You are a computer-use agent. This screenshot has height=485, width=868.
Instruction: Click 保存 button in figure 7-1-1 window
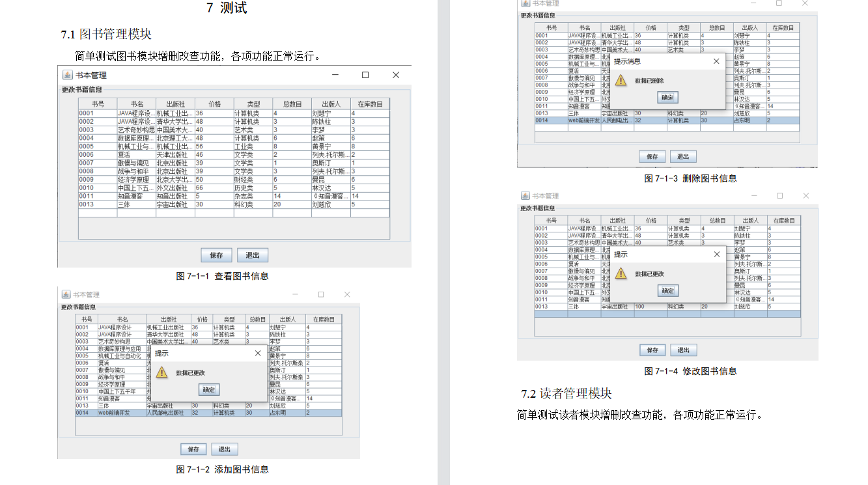pos(217,255)
